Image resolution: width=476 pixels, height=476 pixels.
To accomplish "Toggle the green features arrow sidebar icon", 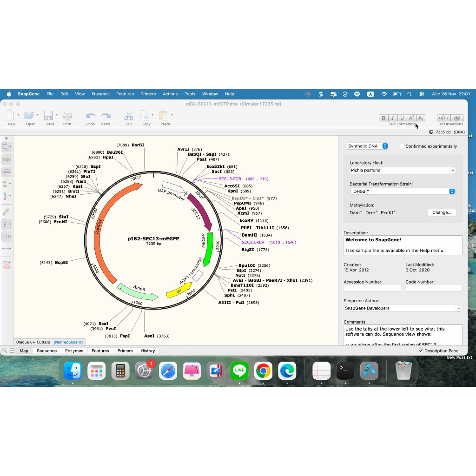I will click(x=7, y=159).
